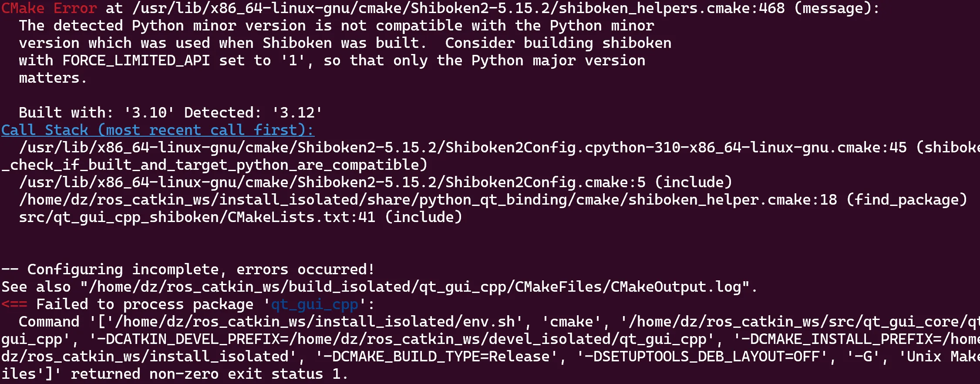Click the "FORCE_LIMITED_API" text

tap(136, 61)
